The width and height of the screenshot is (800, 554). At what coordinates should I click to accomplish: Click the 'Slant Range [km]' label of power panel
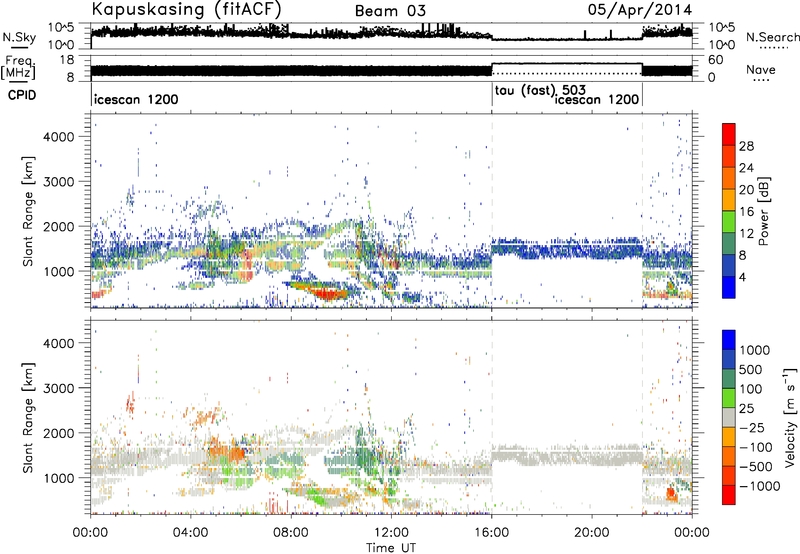[x=28, y=211]
